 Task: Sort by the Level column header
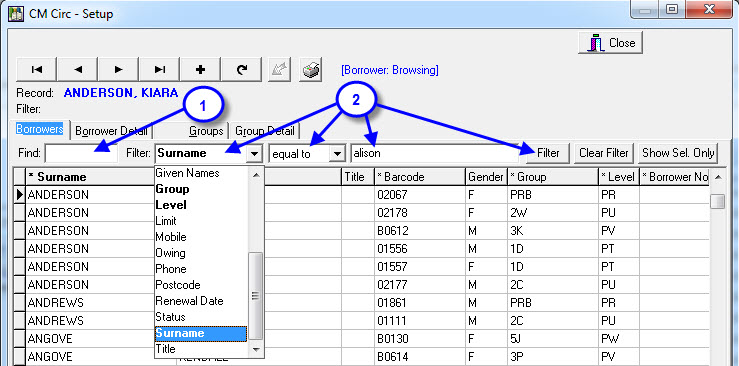pyautogui.click(x=619, y=177)
